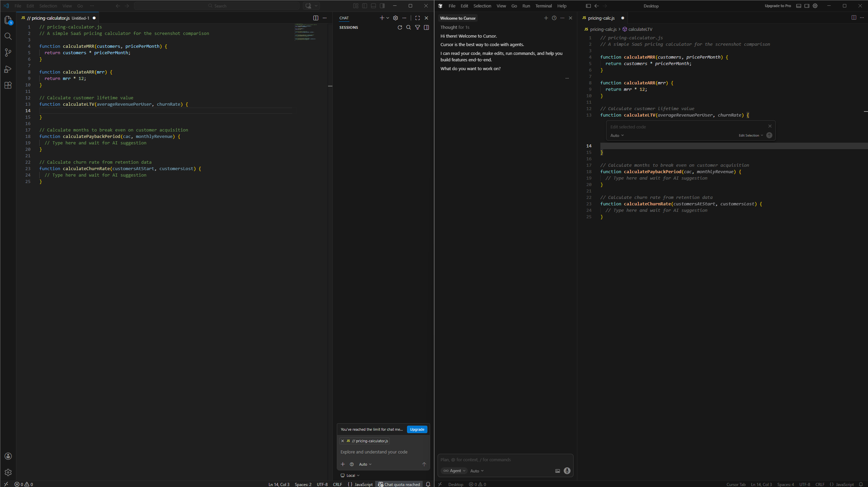868x487 pixels.
Task: Click Upgrade to Pro in Cursor
Action: (778, 6)
